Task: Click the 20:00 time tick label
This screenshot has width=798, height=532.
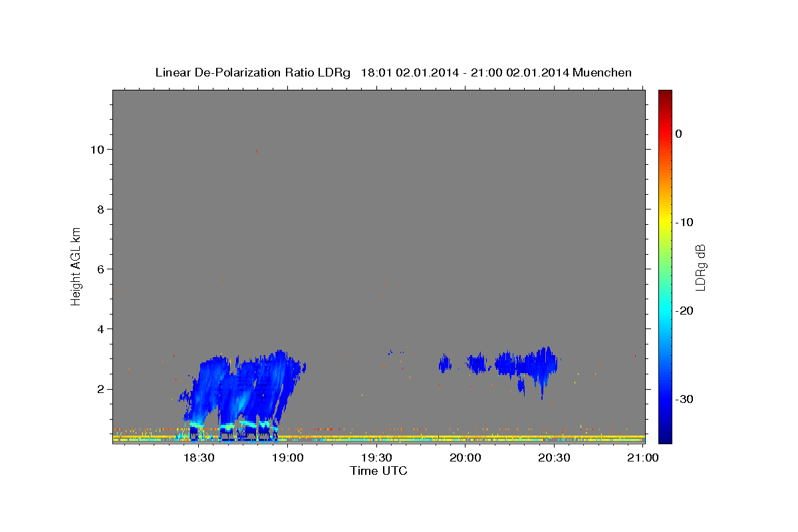Action: (x=465, y=458)
